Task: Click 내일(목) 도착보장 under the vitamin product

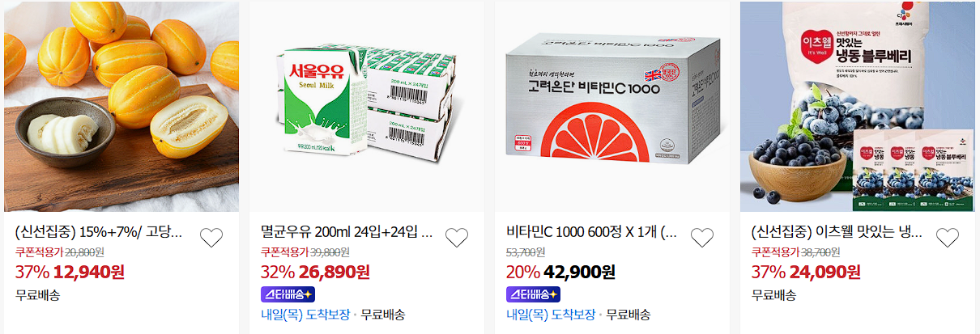Action: (551, 315)
